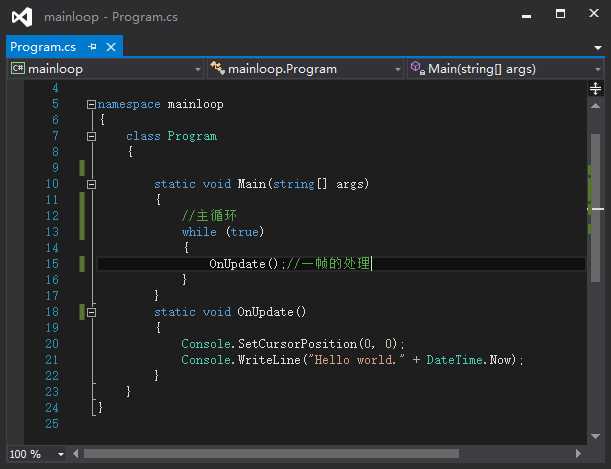Pin the Program.cs tab
This screenshot has height=469, width=611.
(92, 47)
